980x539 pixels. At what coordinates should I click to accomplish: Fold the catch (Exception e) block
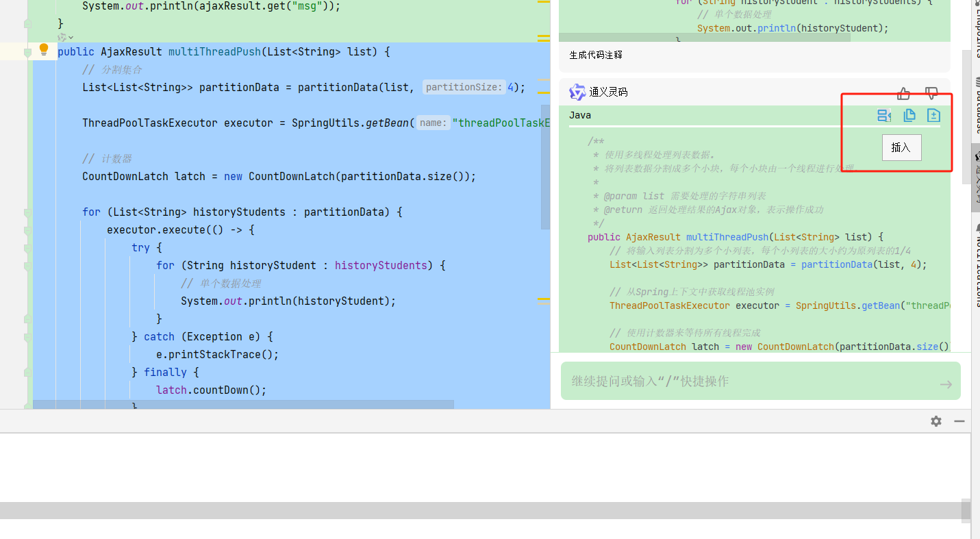click(x=27, y=337)
